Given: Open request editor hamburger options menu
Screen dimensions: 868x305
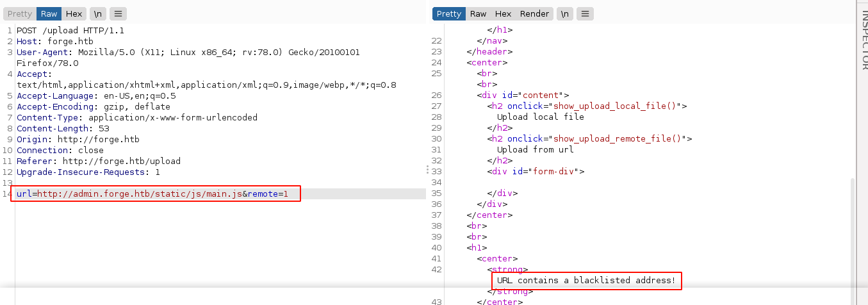Looking at the screenshot, I should click(118, 13).
